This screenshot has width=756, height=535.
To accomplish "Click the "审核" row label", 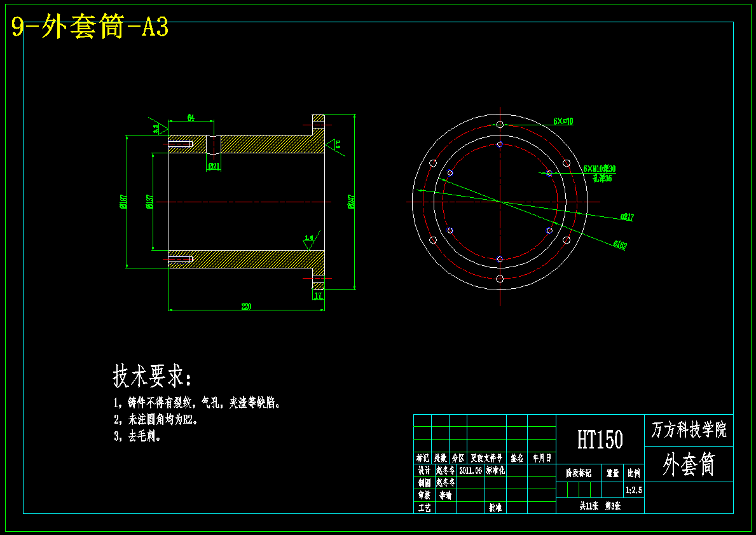I will click(423, 495).
